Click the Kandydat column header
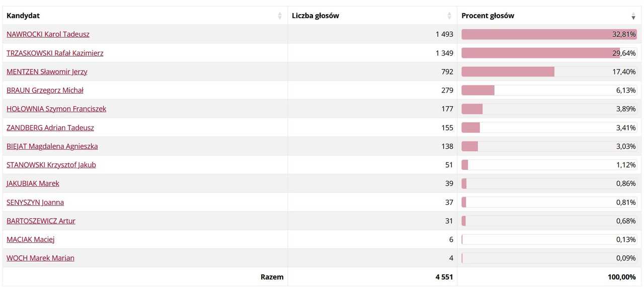This screenshot has height=287, width=644. point(145,16)
